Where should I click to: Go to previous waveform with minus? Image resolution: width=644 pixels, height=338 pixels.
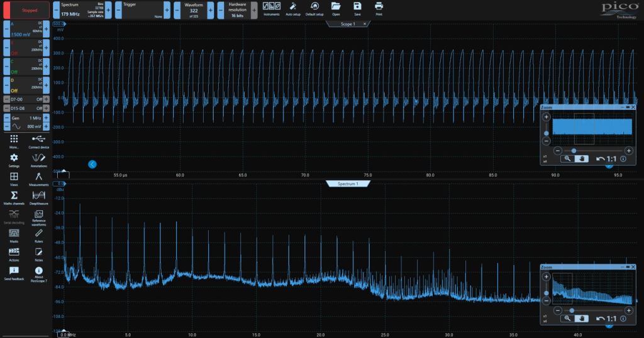(x=177, y=10)
